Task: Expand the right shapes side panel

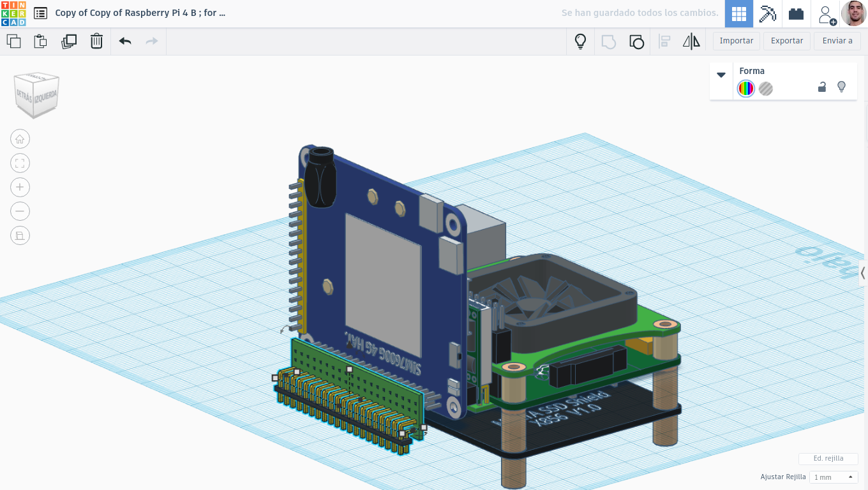Action: tap(863, 273)
